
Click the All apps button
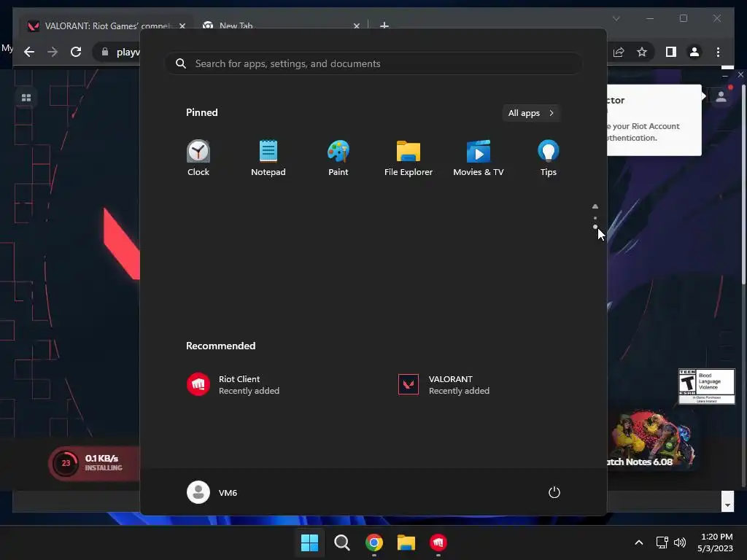(x=531, y=113)
